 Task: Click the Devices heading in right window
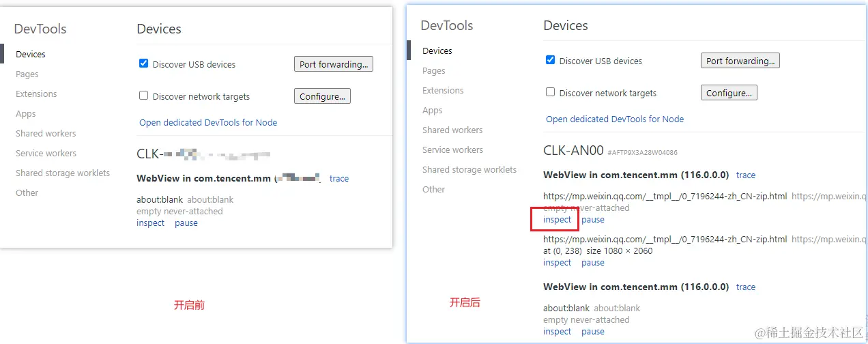coord(566,25)
